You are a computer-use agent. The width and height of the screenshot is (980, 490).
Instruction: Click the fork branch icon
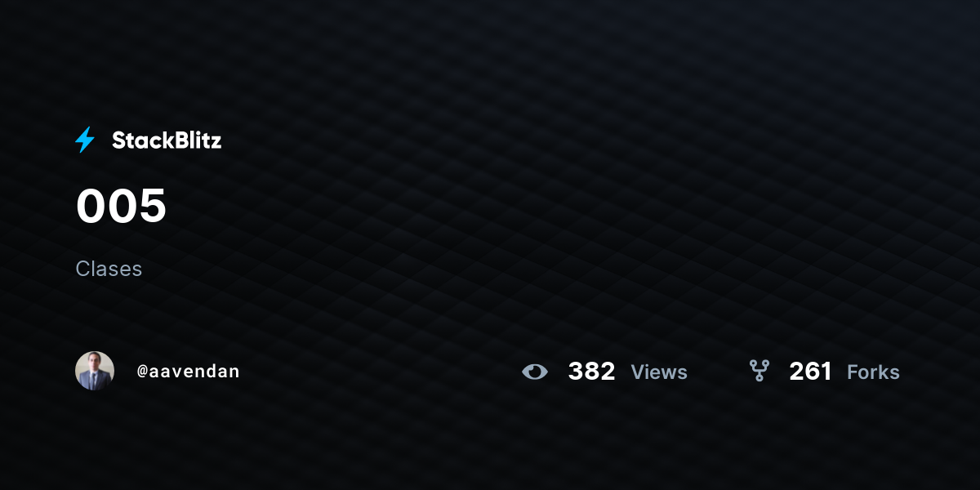pyautogui.click(x=759, y=372)
